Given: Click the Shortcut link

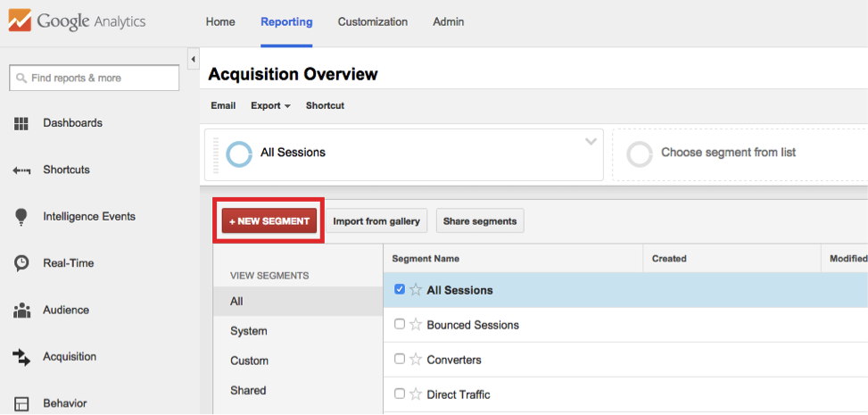Looking at the screenshot, I should pyautogui.click(x=325, y=106).
